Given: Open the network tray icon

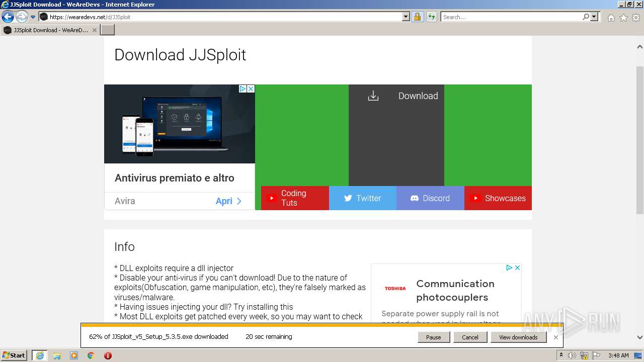Looking at the screenshot, I should (585, 355).
